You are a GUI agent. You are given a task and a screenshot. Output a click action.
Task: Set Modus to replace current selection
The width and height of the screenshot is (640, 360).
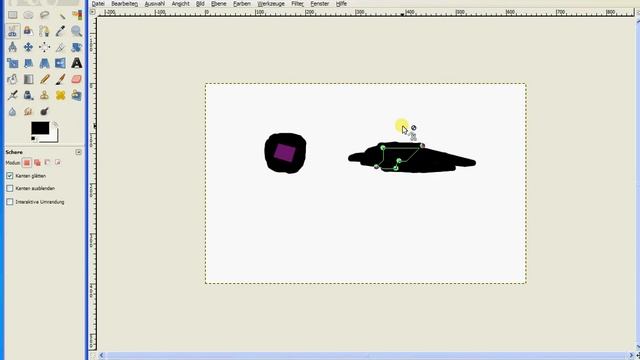[x=27, y=163]
